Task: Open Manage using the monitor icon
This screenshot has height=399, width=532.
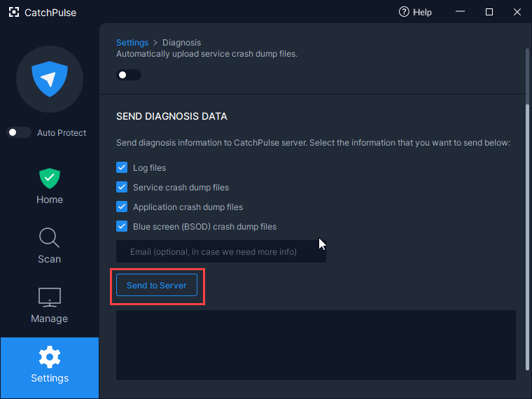Action: click(x=50, y=297)
